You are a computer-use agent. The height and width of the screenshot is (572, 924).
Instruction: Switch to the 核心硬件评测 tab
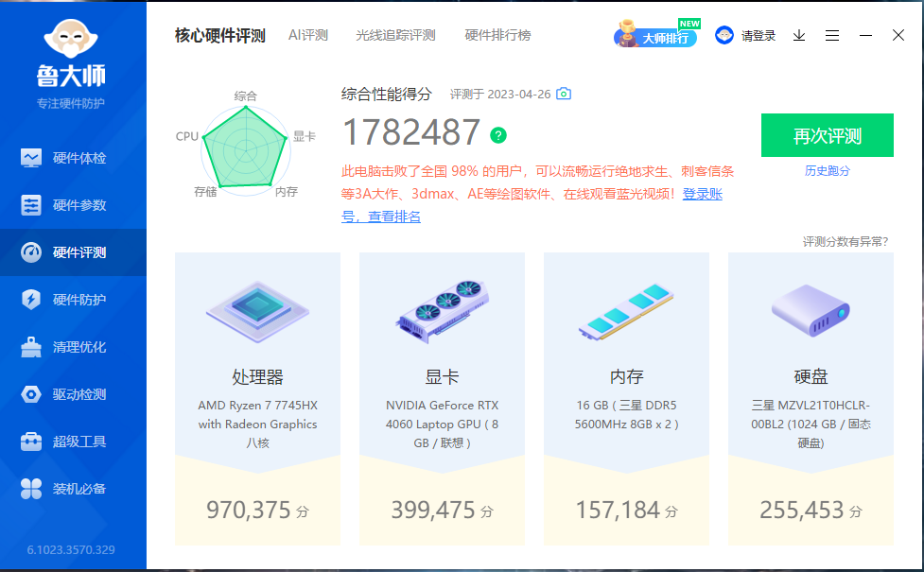click(x=219, y=35)
